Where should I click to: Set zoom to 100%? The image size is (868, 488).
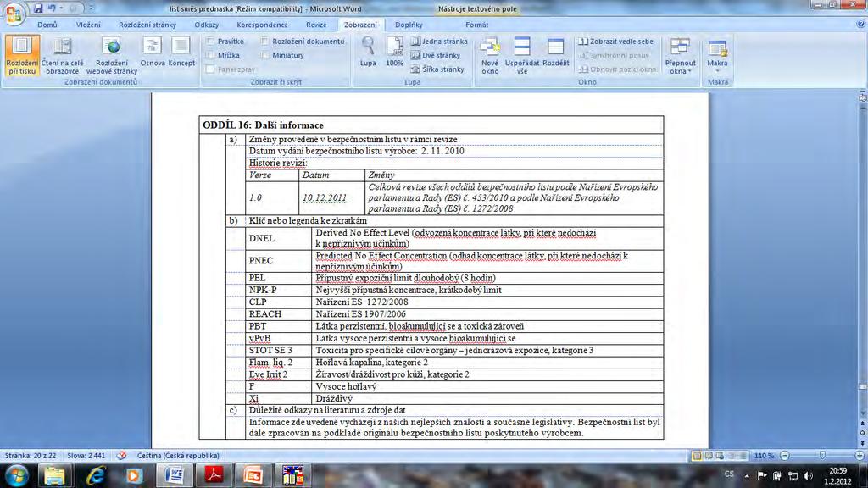tap(394, 53)
